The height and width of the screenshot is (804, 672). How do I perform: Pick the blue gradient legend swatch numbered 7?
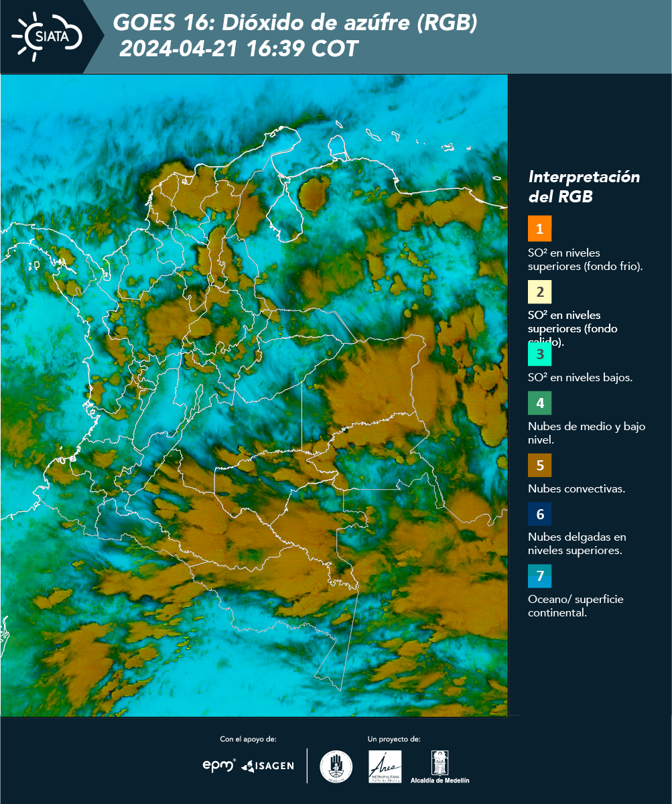[x=539, y=576]
